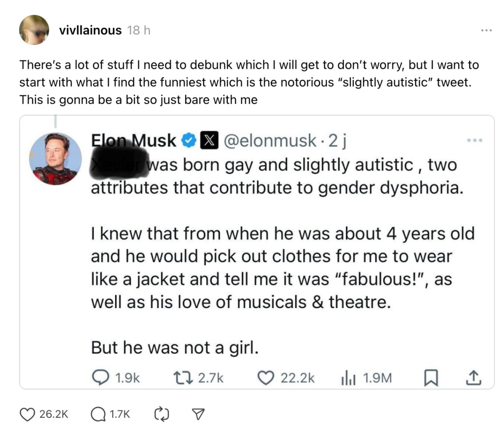Image resolution: width=504 pixels, height=434 pixels.
Task: Click the retweet icon showing 2.7k
Action: [x=184, y=377]
